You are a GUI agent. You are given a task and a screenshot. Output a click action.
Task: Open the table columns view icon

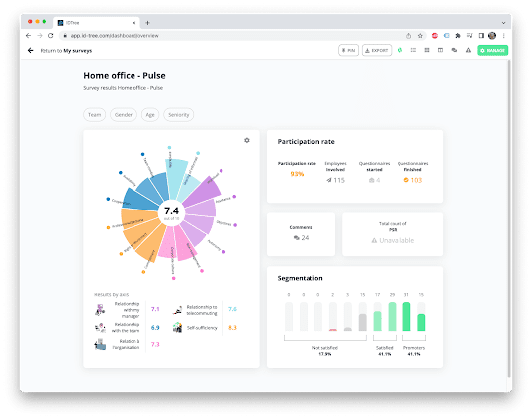(x=440, y=50)
